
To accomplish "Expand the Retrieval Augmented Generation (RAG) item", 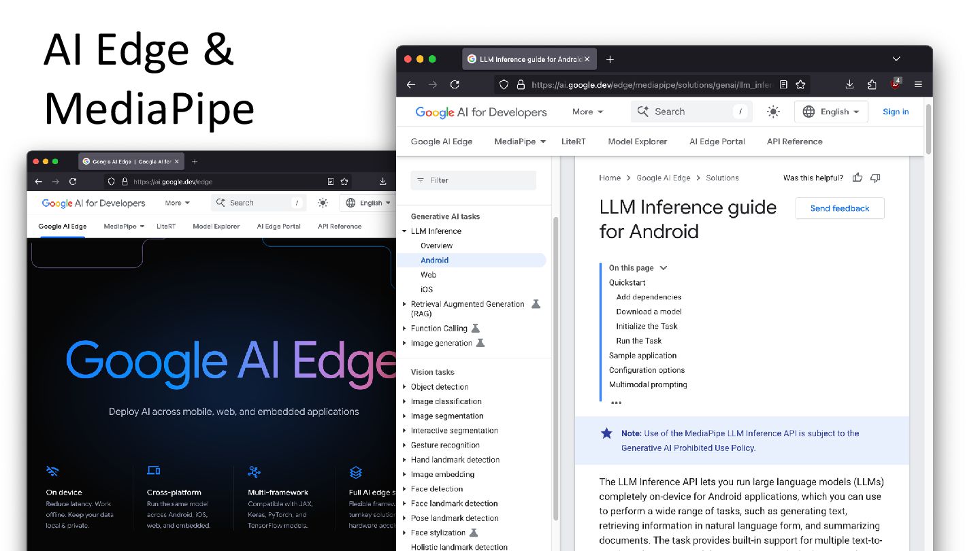I will coord(404,304).
